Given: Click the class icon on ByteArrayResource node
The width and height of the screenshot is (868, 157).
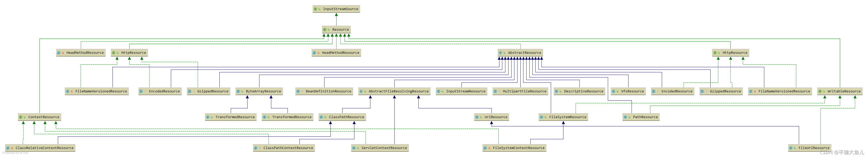Looking at the screenshot, I should point(238,91).
